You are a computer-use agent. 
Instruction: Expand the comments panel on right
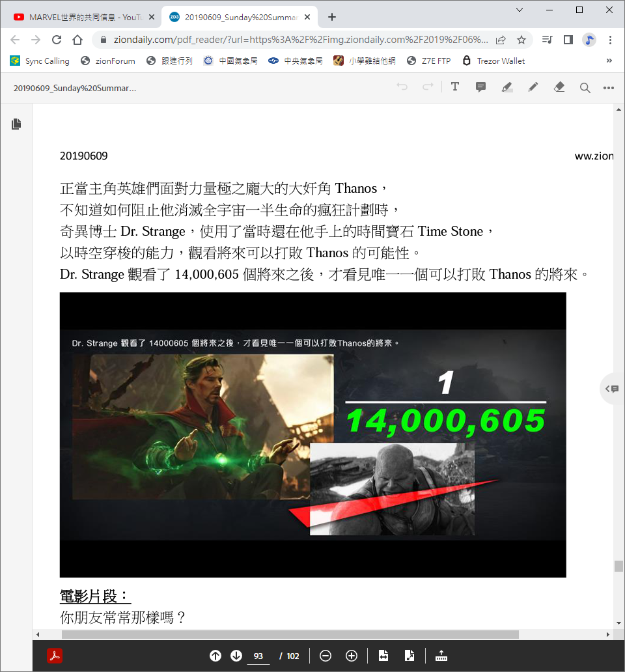(x=612, y=389)
